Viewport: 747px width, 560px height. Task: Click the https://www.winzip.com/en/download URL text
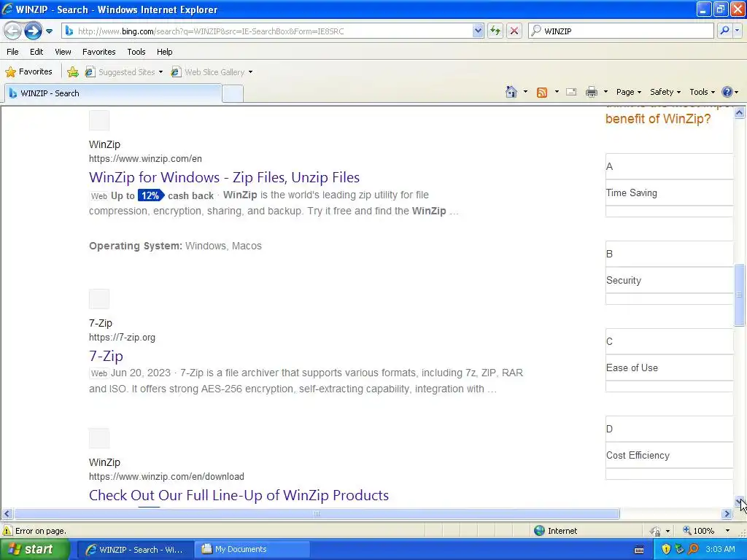[166, 476]
